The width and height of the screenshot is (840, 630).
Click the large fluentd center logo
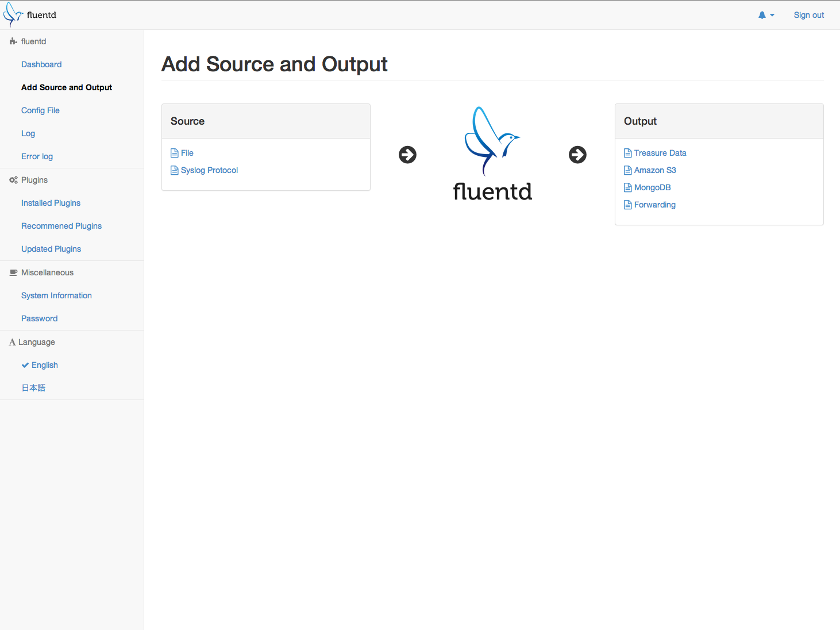[x=492, y=153]
